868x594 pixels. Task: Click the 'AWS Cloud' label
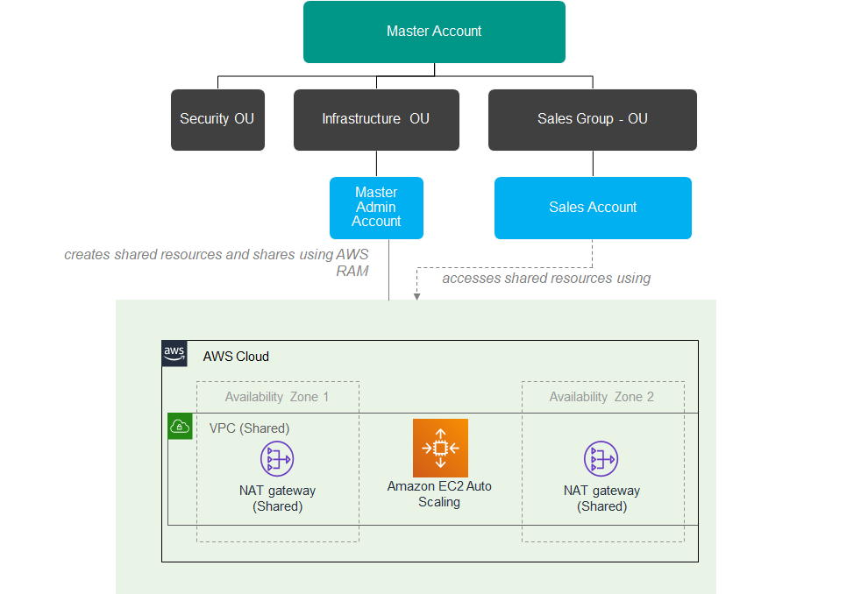click(x=236, y=357)
